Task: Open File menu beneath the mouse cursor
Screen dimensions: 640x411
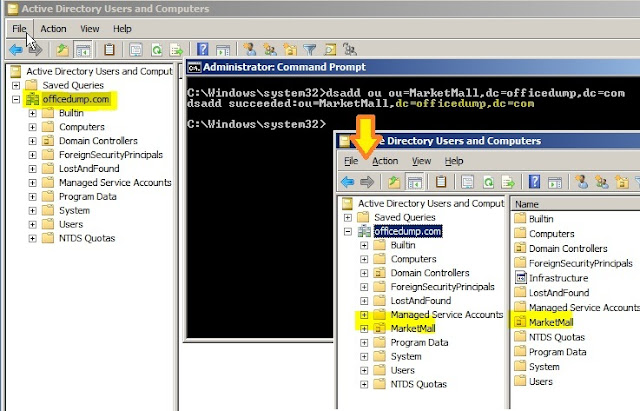Action: [x=19, y=29]
